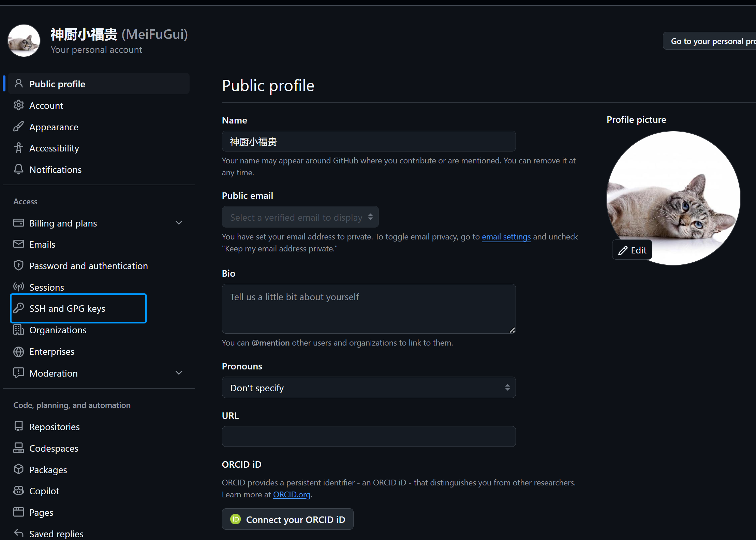Click Edit on profile picture
This screenshot has height=540, width=756.
632,250
